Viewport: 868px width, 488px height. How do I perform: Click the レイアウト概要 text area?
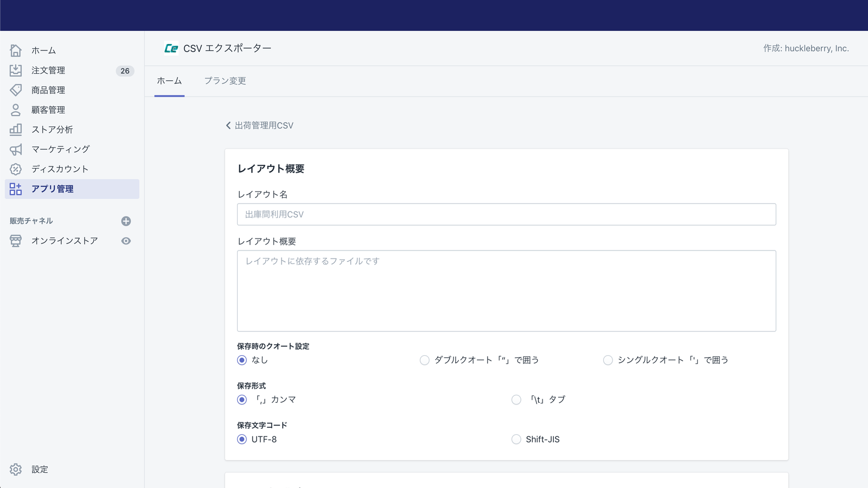pos(506,291)
